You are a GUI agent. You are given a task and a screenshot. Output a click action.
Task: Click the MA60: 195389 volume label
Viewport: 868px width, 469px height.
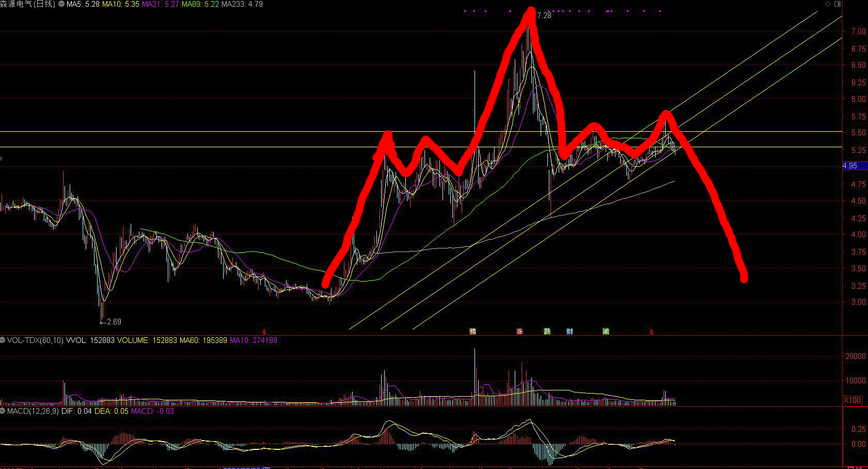click(x=203, y=340)
